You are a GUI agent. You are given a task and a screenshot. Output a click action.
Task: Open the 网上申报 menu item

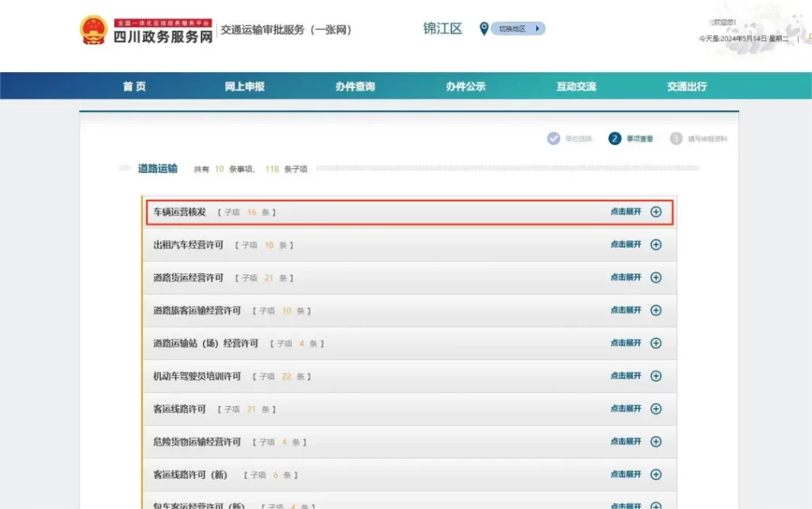point(244,86)
